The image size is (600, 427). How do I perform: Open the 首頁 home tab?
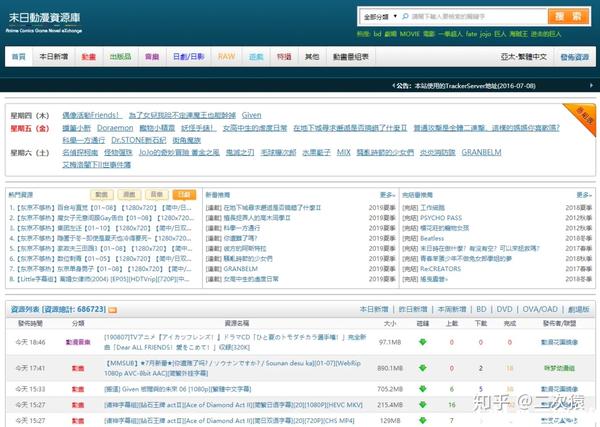tap(19, 57)
